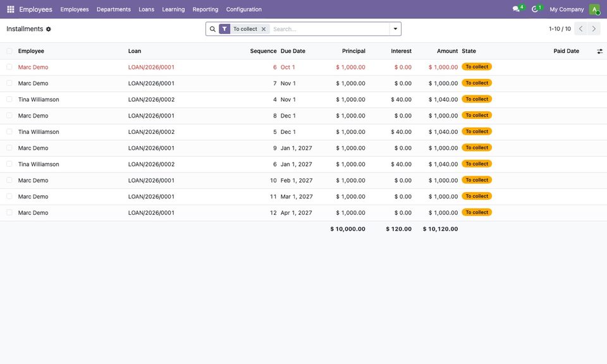Click the $ 10,120.00 total amount
Screen dimensions: 607x364
pos(440,229)
